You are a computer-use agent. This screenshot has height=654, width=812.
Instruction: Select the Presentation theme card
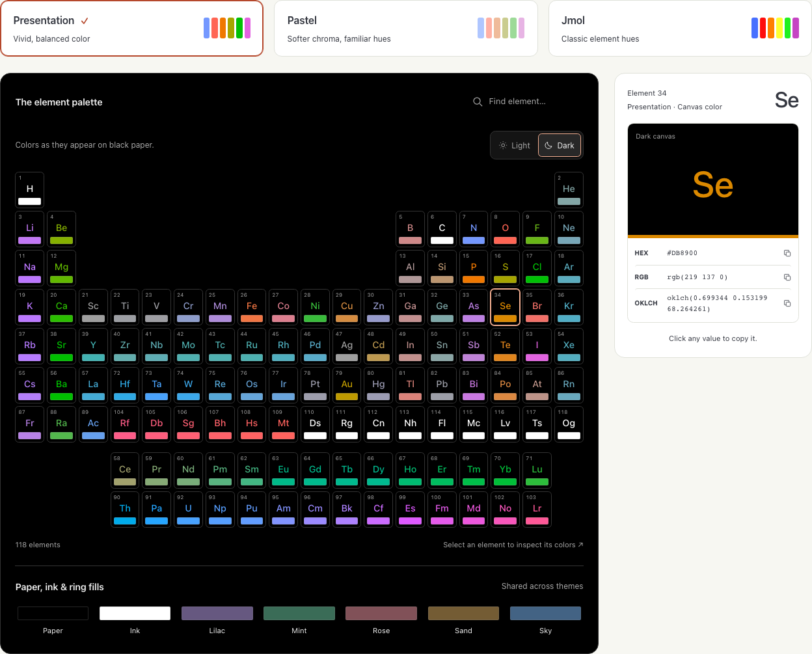(x=131, y=28)
